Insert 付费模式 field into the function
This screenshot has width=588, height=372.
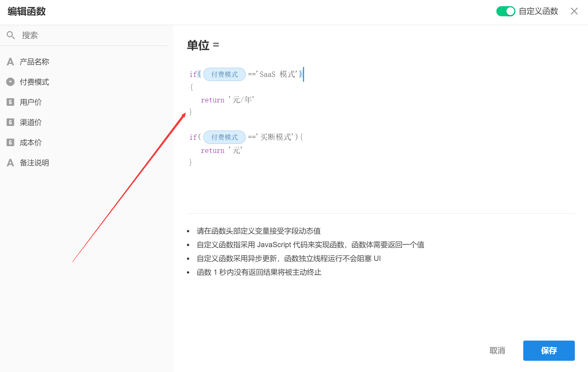pos(34,82)
